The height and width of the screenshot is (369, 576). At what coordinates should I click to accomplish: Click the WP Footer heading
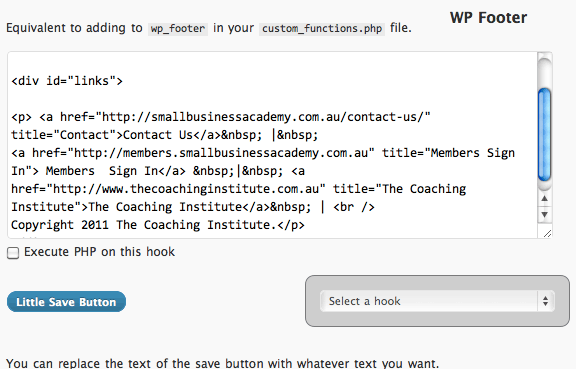tap(488, 18)
